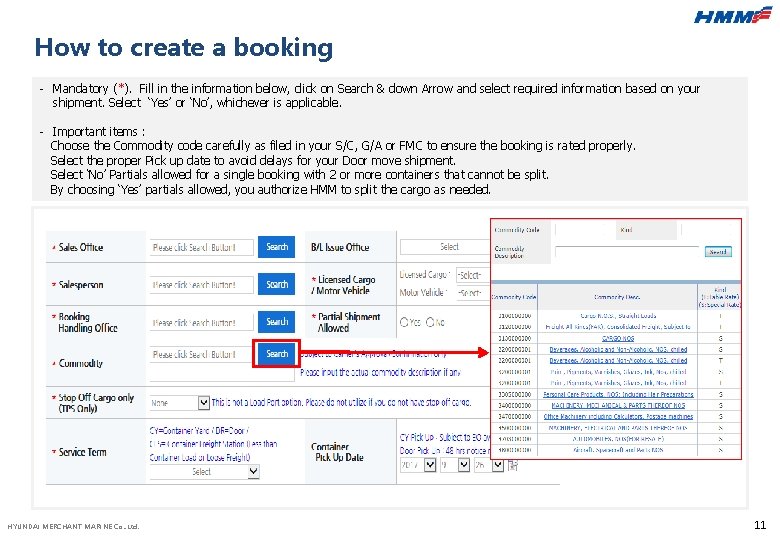Click Search button for Sales Office
780x540 pixels.
tap(277, 247)
